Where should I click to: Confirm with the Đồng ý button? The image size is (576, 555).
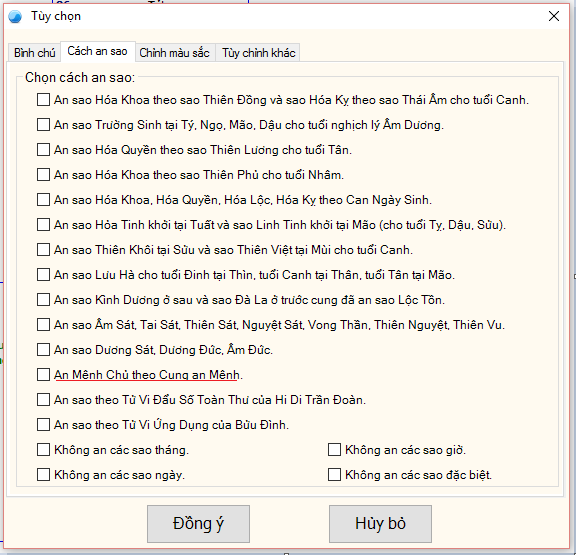tap(198, 524)
